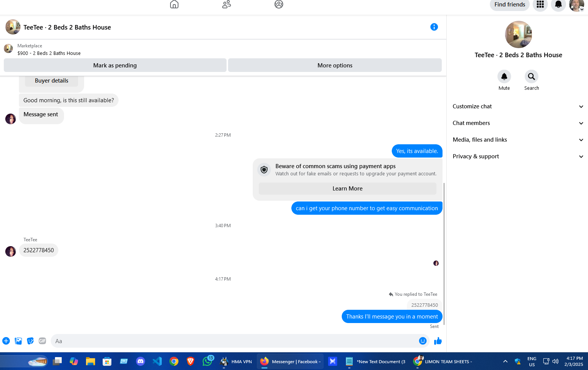Switch to LIMON TEAM SHEETS Chrome window
The width and height of the screenshot is (588, 370).
(443, 361)
